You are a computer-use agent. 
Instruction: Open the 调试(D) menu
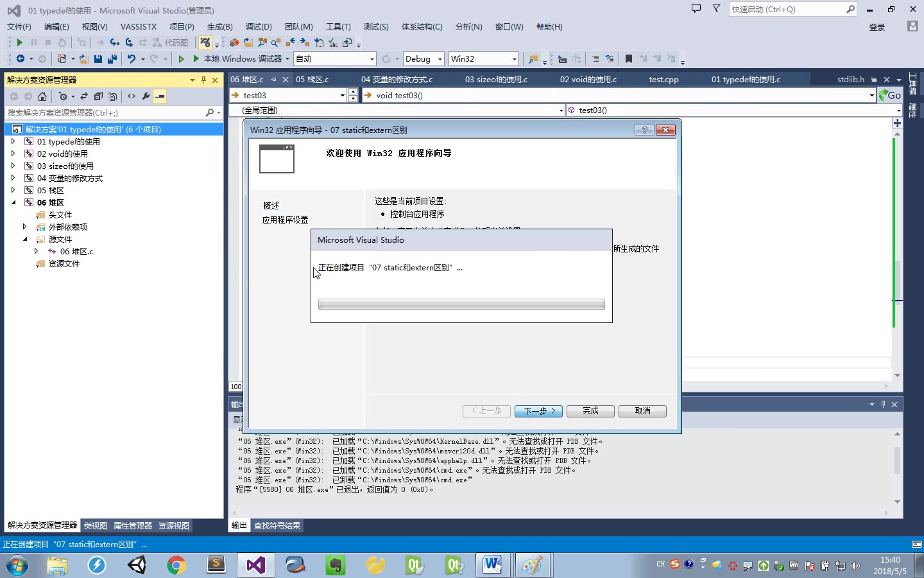point(259,26)
